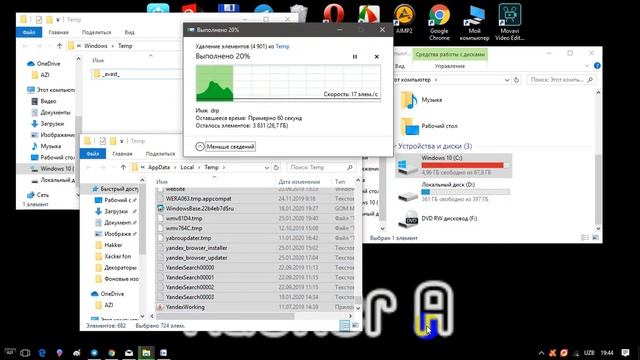
Task: Open Главная tab in AppData Temp window
Action: [x=122, y=154]
